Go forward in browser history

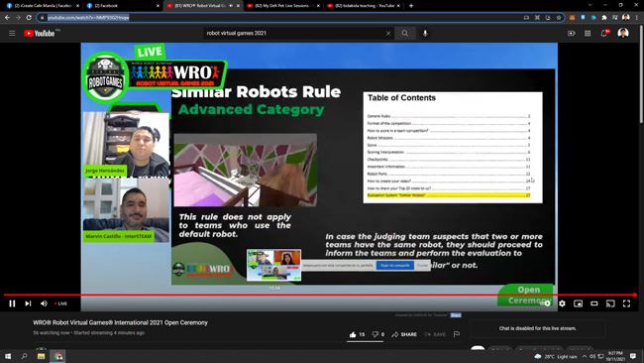click(18, 17)
